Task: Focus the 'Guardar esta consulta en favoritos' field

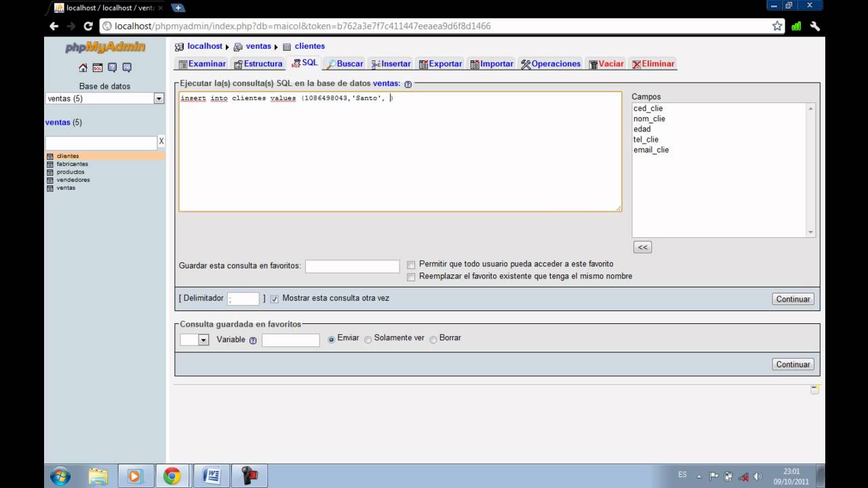Action: click(352, 266)
